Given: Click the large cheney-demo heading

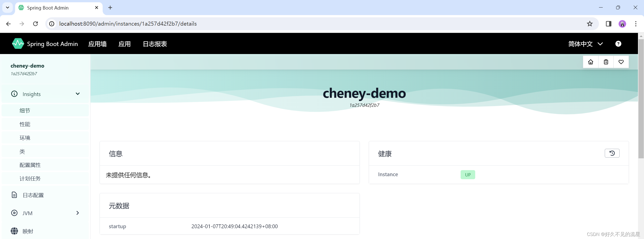Looking at the screenshot, I should coord(364,93).
